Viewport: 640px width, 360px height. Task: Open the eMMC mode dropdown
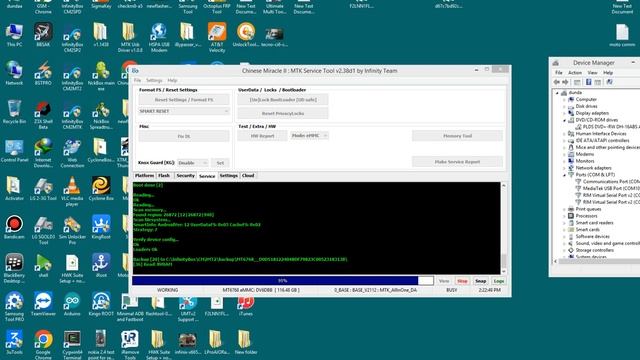(x=309, y=136)
